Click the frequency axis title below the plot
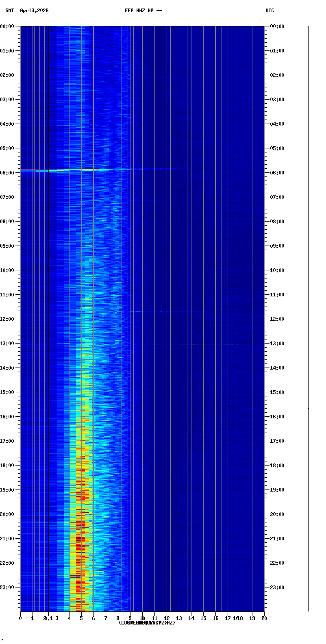This screenshot has width=326, height=644. click(x=147, y=623)
